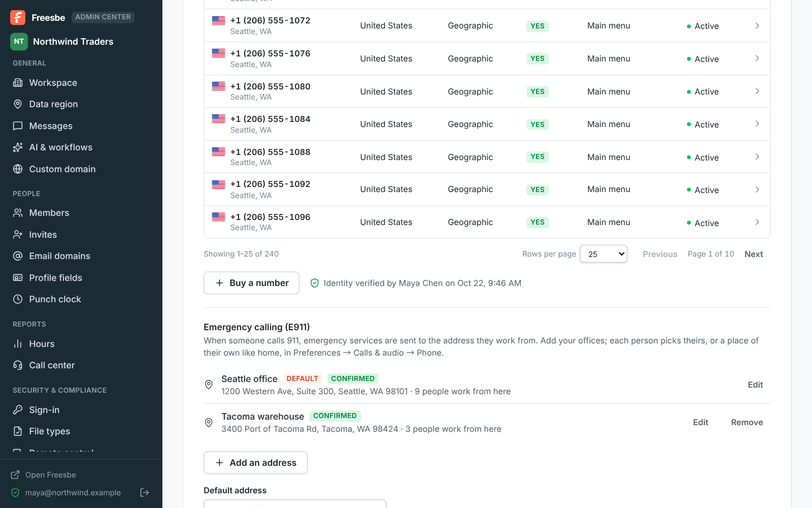Open chevron for number 555-1096
The image size is (812, 508).
[x=757, y=222]
